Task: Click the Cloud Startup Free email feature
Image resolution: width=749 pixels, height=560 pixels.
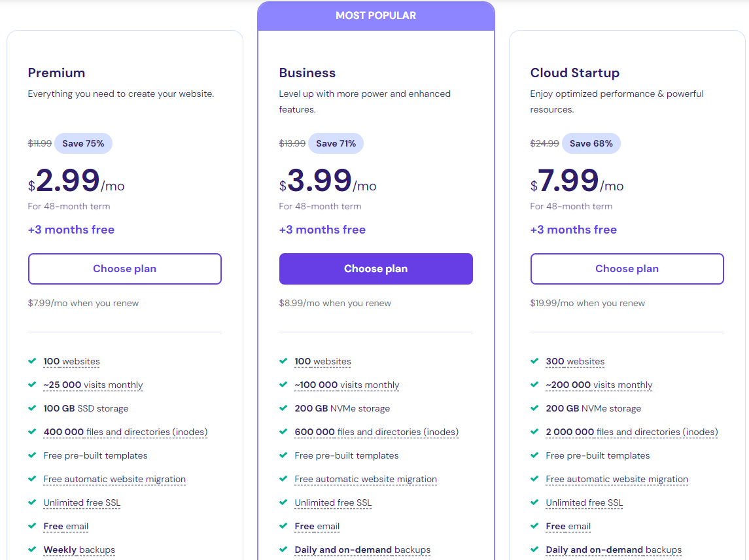Action: click(568, 527)
